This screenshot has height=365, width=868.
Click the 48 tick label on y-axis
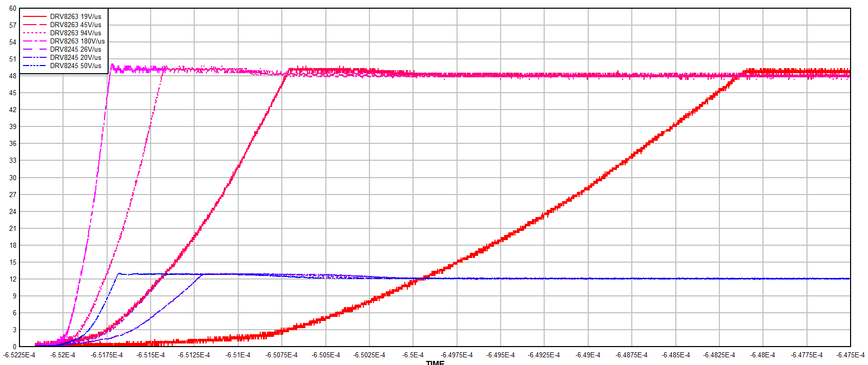13,76
